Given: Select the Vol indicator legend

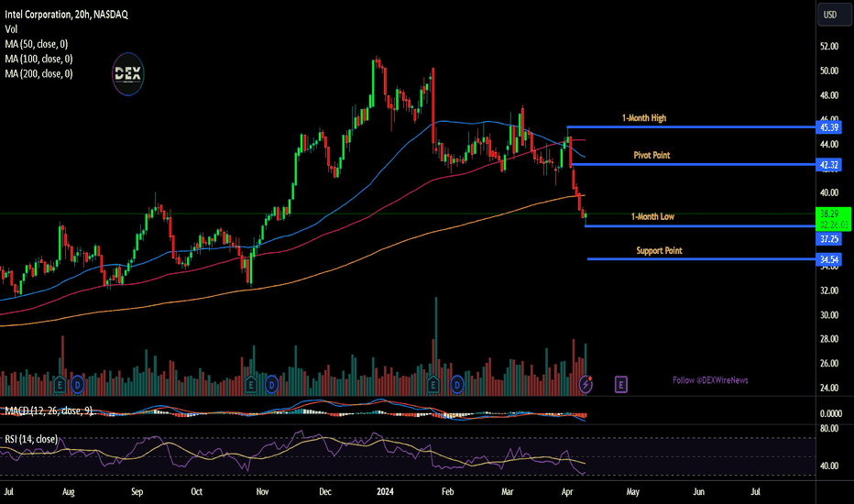Looking at the screenshot, I should click(x=11, y=29).
